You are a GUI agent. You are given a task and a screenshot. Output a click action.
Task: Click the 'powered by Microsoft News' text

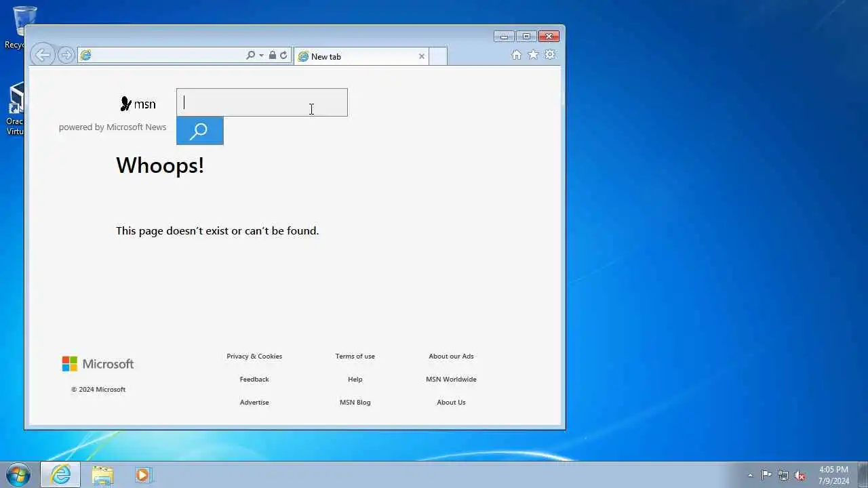[113, 127]
